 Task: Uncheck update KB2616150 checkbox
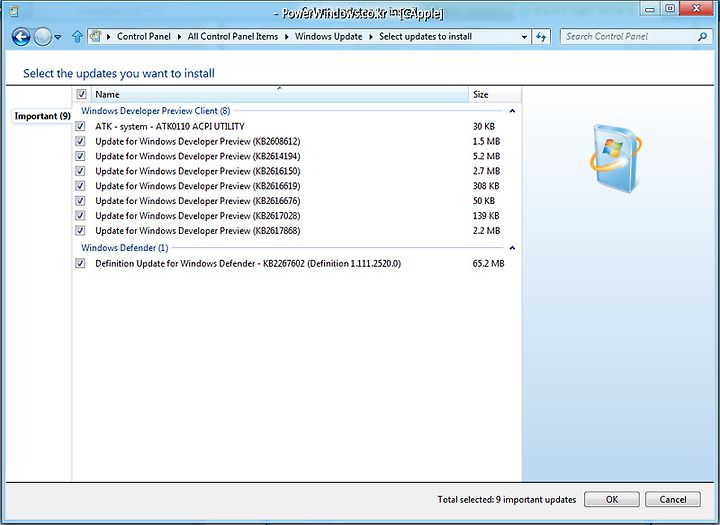coord(80,171)
